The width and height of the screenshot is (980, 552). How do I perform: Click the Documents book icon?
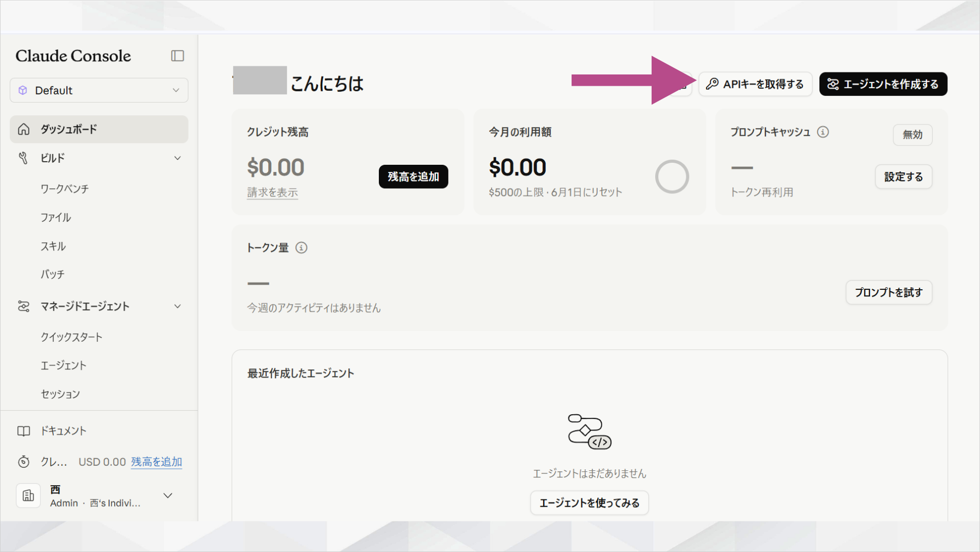(x=23, y=431)
